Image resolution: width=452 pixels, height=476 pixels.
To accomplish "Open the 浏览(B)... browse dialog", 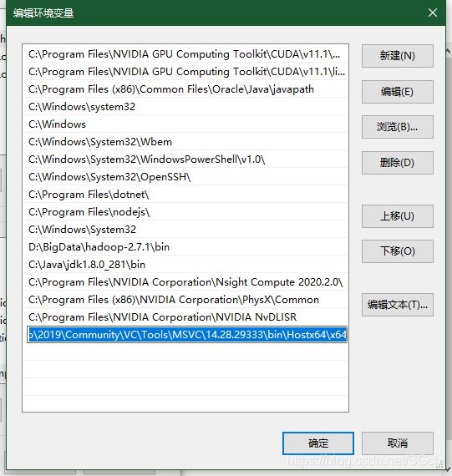I will (398, 127).
